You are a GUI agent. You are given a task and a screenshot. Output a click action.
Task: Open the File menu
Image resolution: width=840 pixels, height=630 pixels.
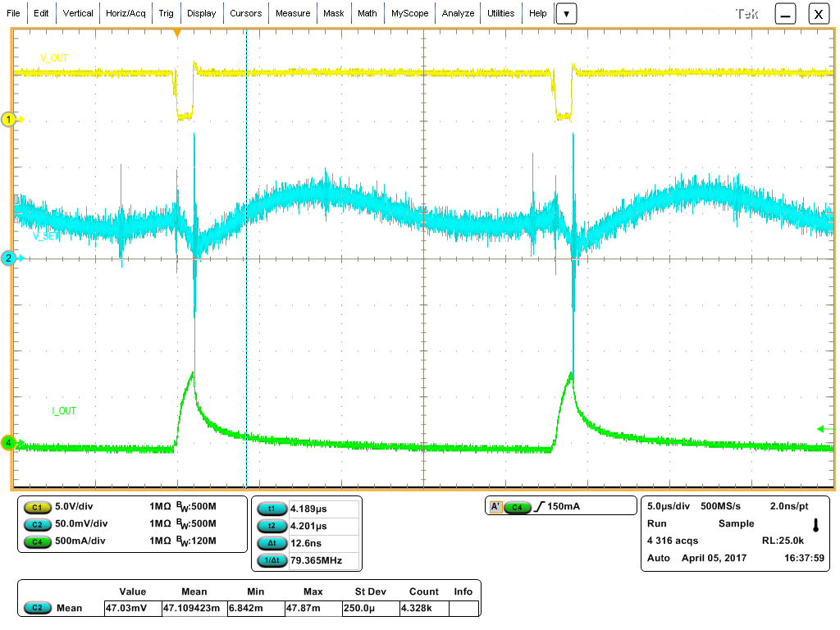tap(13, 13)
